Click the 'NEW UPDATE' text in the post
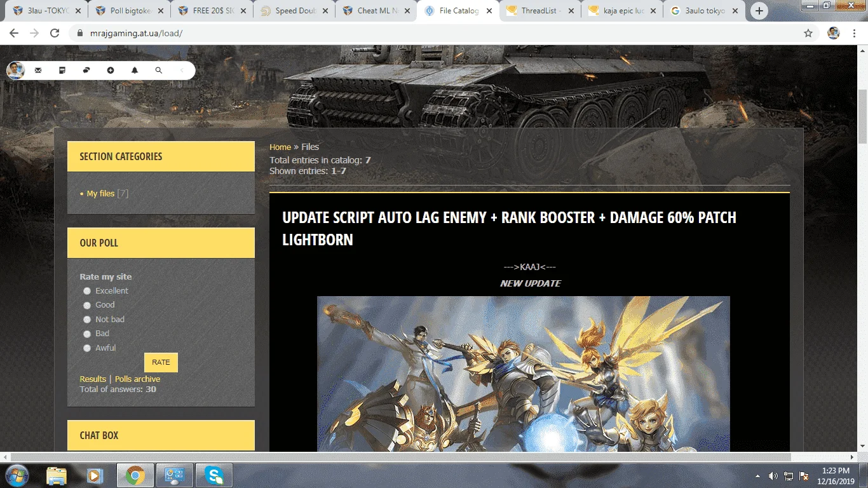Viewport: 868px width, 488px height. tap(531, 283)
